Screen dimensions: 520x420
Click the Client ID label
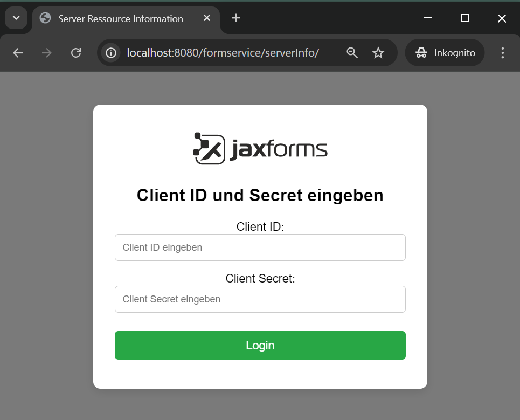point(260,226)
